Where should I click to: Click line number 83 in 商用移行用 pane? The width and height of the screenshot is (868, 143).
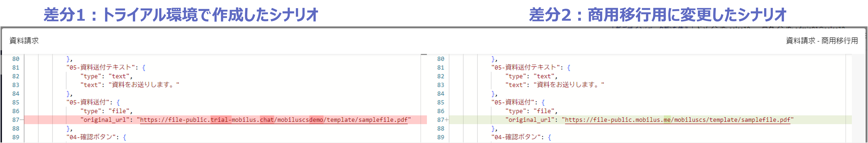(x=441, y=85)
